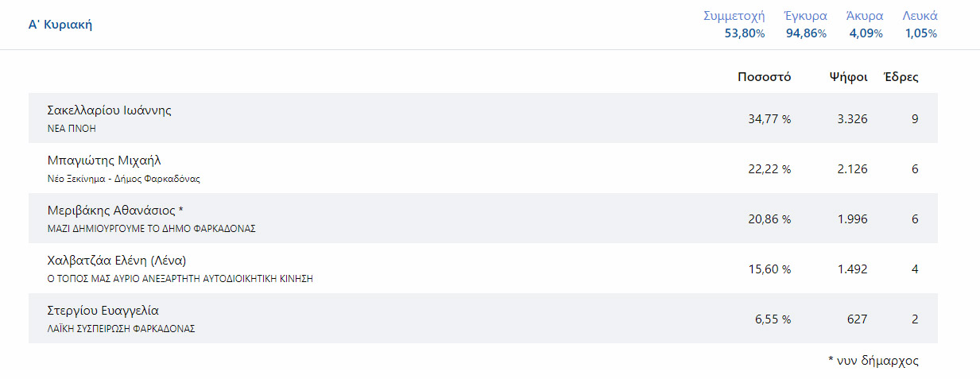The height and width of the screenshot is (379, 980).
Task: Click the Λευκά statistic label
Action: [x=920, y=16]
